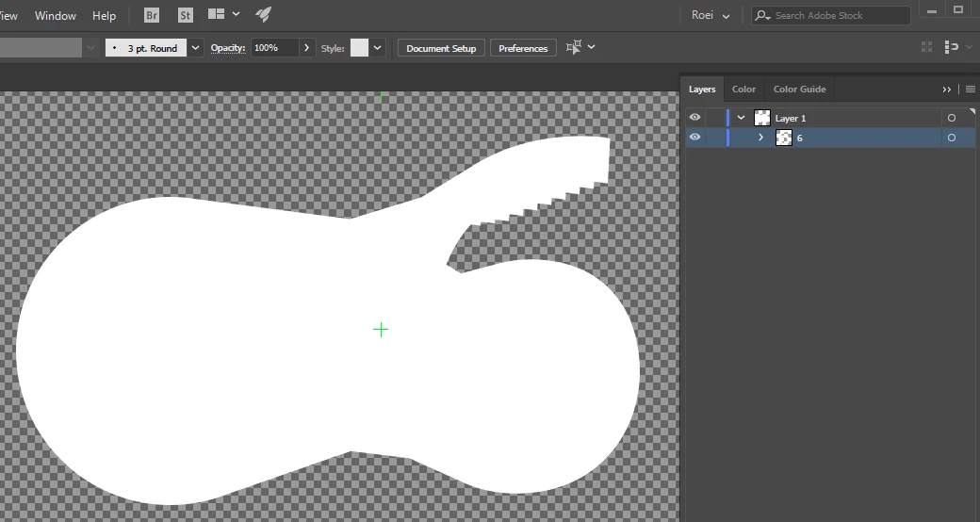The image size is (980, 522).
Task: Open the 3 pt. Round brush dropdown
Action: tap(196, 47)
